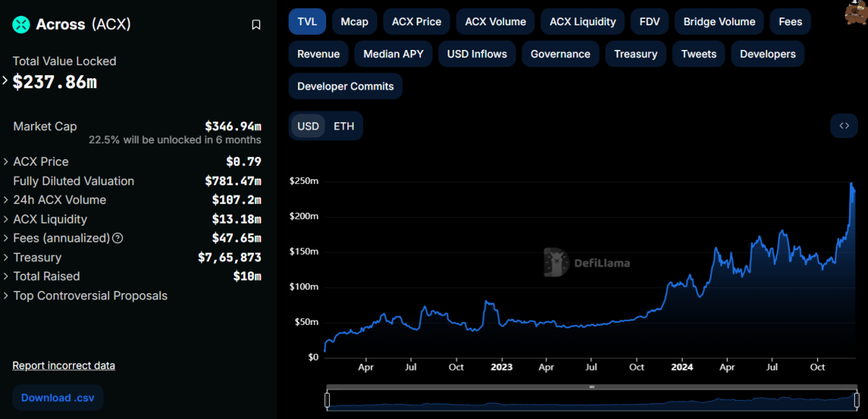Expand the Total Value Locked breakdown
This screenshot has width=868, height=419.
click(x=7, y=82)
